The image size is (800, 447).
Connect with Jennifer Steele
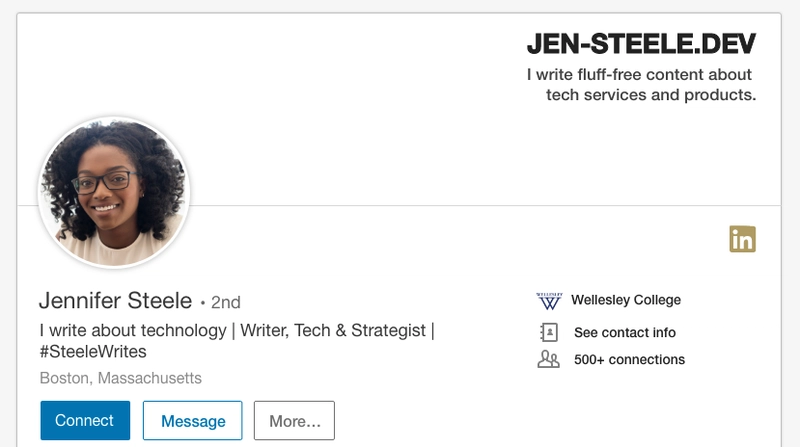coord(85,420)
